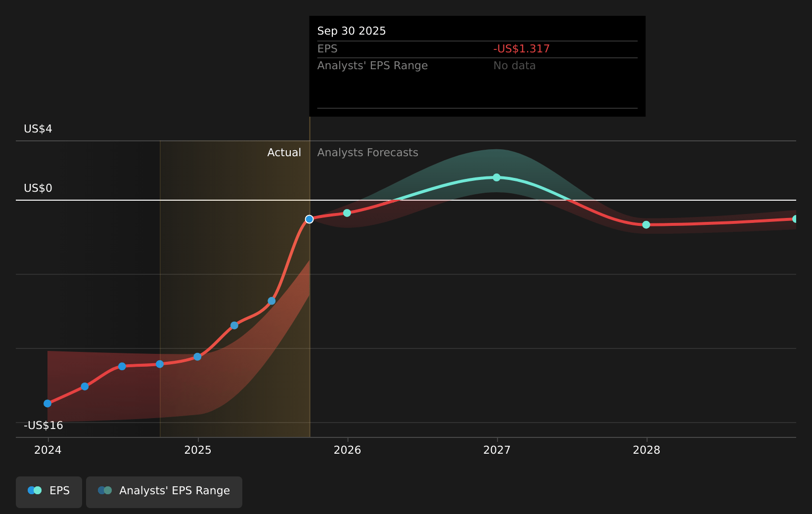Viewport: 812px width, 514px height.
Task: Click the first EPS point at 2024
Action: [47, 403]
